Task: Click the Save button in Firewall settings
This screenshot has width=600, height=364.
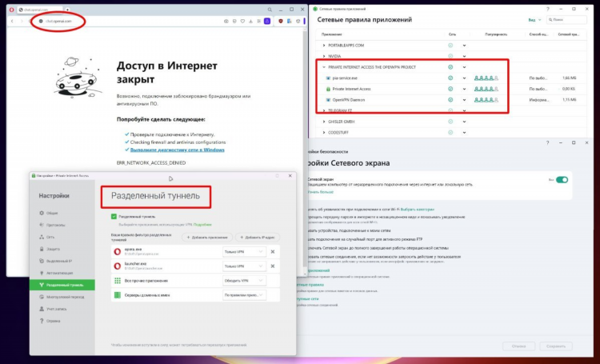Action: [x=556, y=346]
